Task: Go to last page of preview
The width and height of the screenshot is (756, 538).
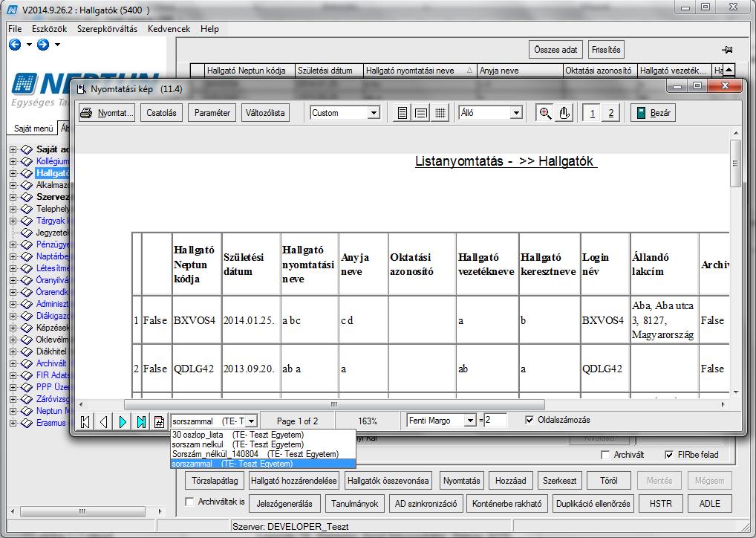Action: 141,422
